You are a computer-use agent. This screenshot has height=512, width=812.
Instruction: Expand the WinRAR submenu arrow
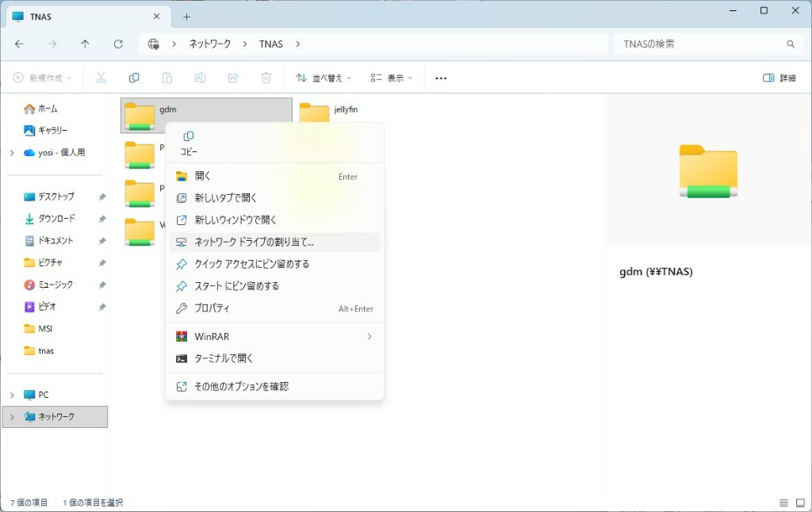[370, 337]
